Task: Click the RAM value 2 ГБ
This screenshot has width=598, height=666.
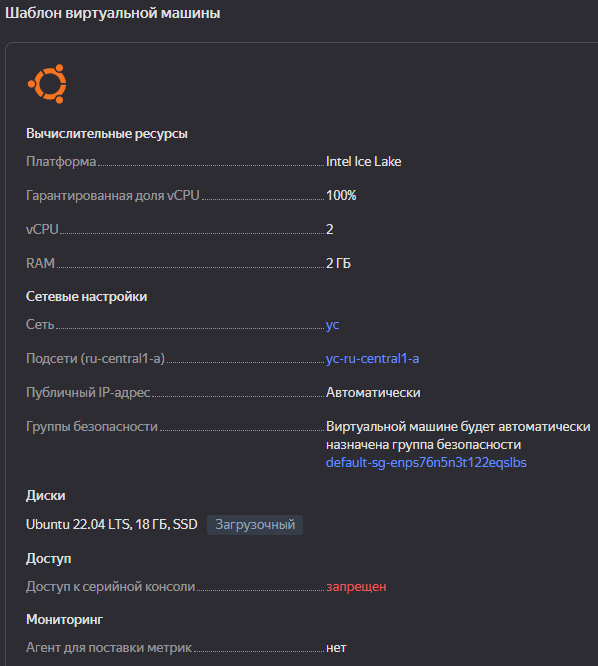Action: pos(338,263)
